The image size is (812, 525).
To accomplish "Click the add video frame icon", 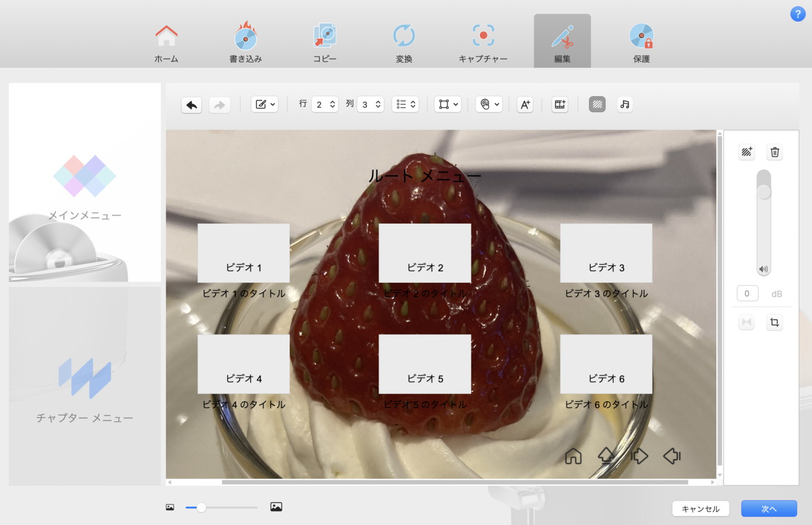I will click(559, 105).
